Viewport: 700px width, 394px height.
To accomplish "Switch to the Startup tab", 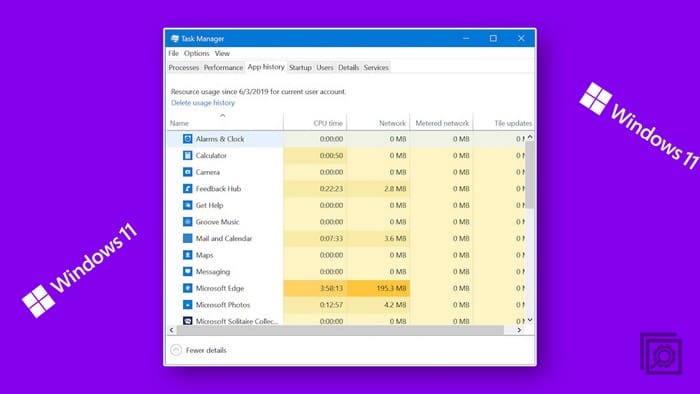I will tap(300, 67).
